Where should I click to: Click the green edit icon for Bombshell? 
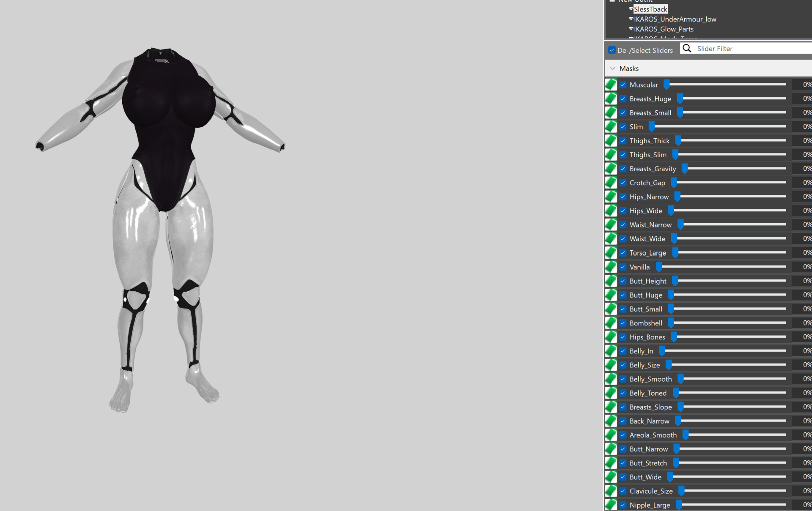pos(611,322)
